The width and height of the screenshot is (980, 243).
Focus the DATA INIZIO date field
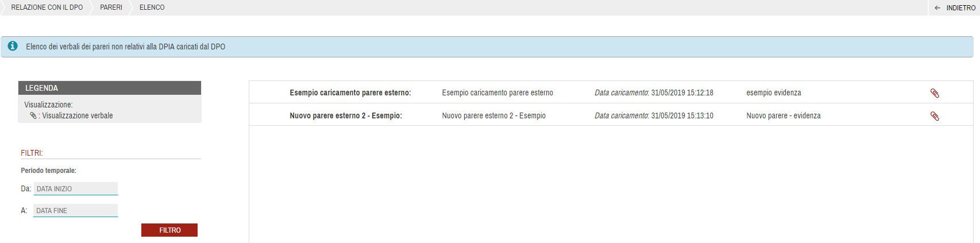coord(76,188)
